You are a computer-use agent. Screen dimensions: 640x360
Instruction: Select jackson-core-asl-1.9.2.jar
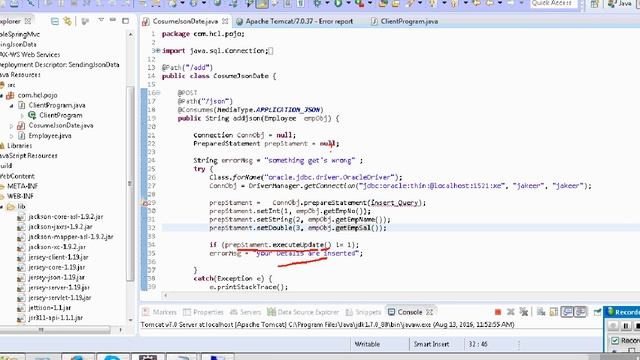tap(65, 217)
